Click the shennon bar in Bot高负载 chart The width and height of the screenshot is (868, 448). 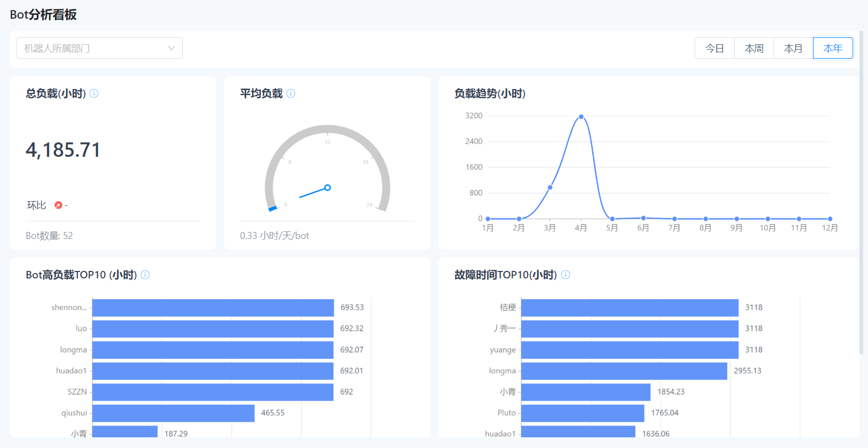point(213,308)
